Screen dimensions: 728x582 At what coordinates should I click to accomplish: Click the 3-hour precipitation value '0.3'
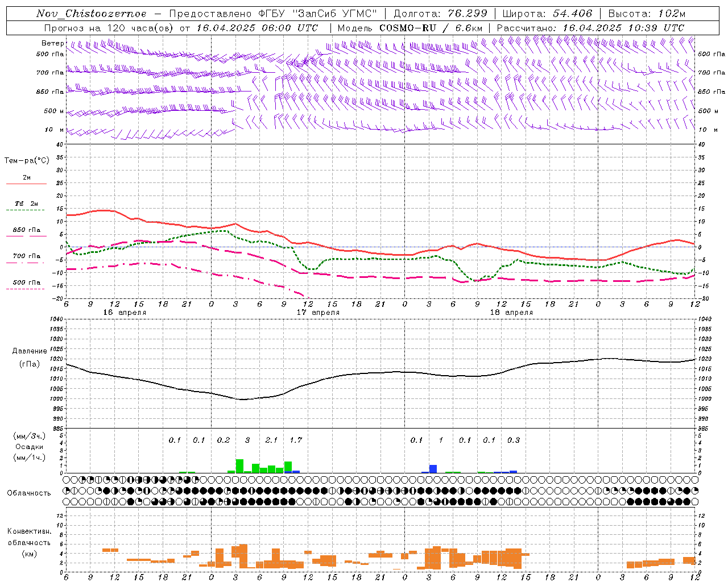(x=514, y=440)
